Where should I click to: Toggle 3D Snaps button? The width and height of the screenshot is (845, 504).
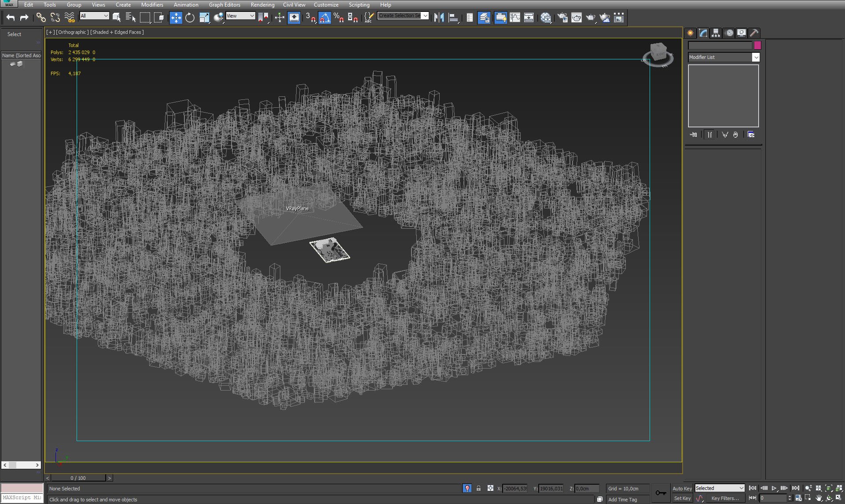(x=310, y=18)
